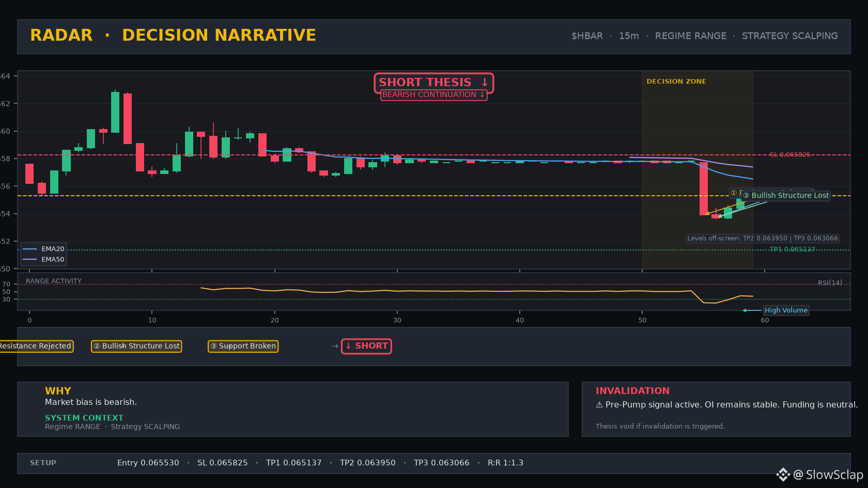Click 'Regime RANGE · Strategy SCALPING' under System Context
This screenshot has height=488, width=868.
click(x=113, y=427)
